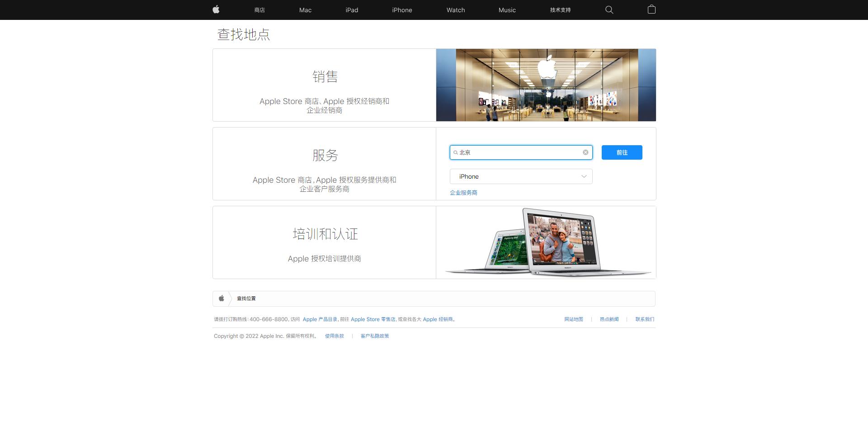Viewport: 868px width, 427px height.
Task: Open the 商店 menu item
Action: [259, 10]
